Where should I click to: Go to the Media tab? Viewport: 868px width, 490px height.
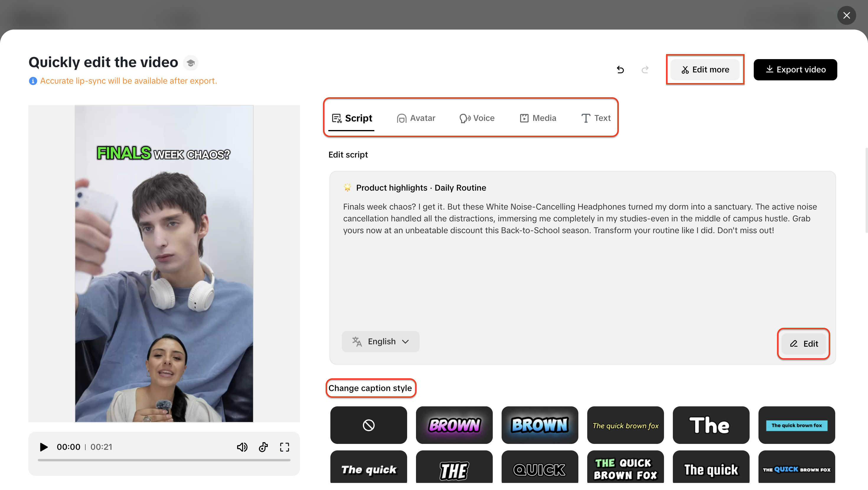[x=538, y=118]
